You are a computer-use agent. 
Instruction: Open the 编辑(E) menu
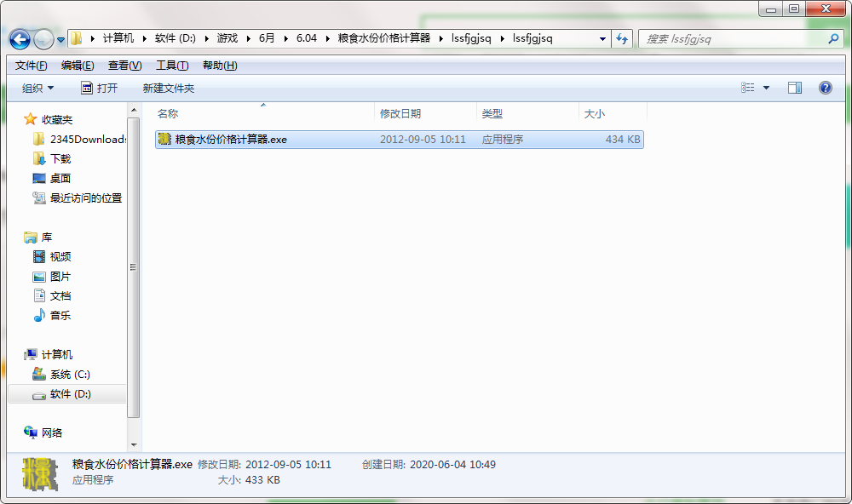78,66
